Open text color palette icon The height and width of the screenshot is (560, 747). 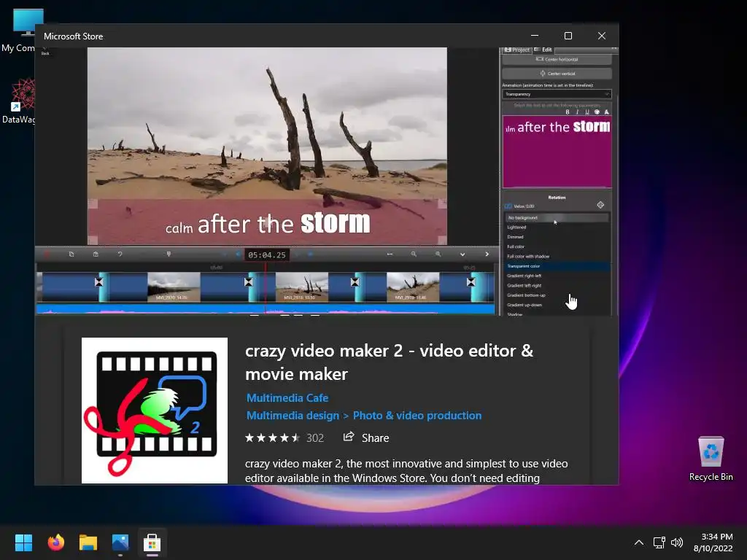point(597,112)
